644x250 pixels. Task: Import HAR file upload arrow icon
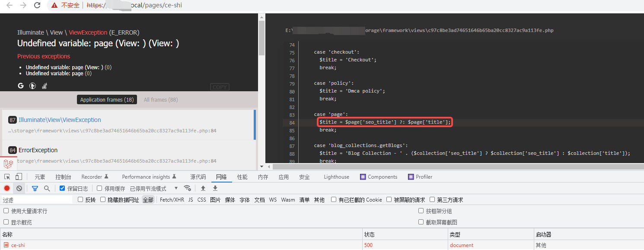pos(203,188)
